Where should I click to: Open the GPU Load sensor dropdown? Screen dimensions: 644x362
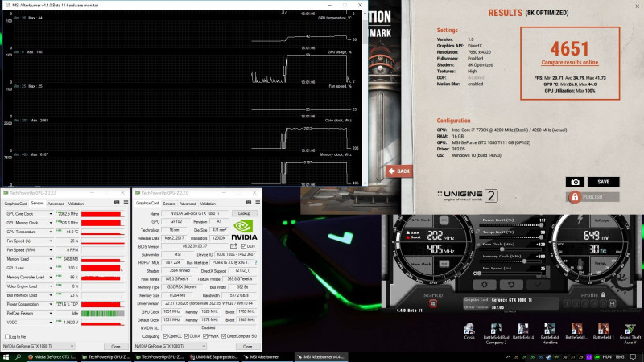(x=51, y=268)
